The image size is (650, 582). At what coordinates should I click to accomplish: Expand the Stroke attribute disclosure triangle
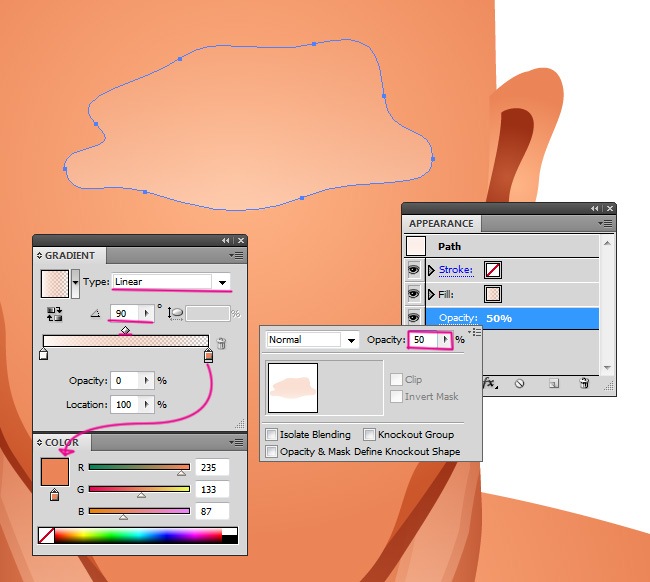coord(432,270)
